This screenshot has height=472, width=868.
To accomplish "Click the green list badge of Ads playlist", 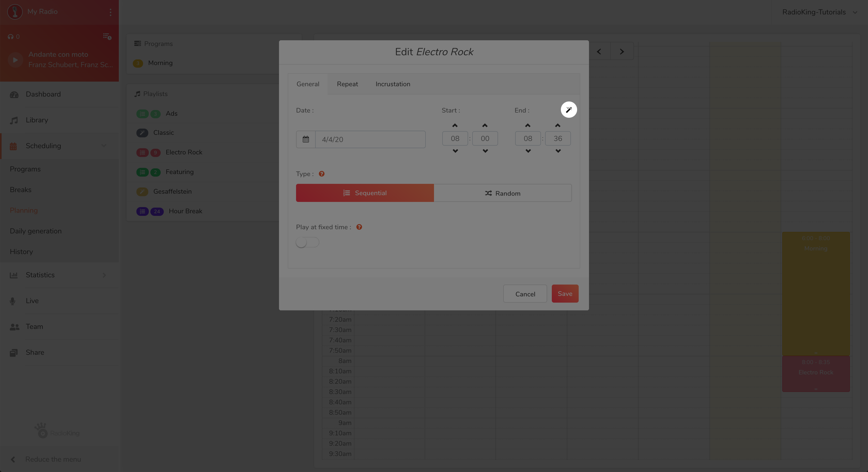I will pyautogui.click(x=142, y=114).
